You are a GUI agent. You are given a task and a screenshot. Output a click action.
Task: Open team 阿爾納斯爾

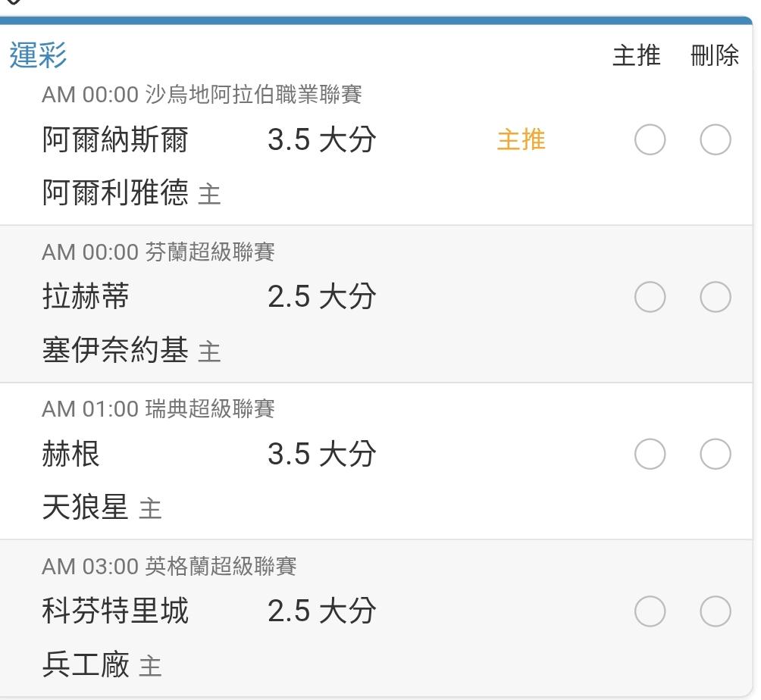coord(115,139)
